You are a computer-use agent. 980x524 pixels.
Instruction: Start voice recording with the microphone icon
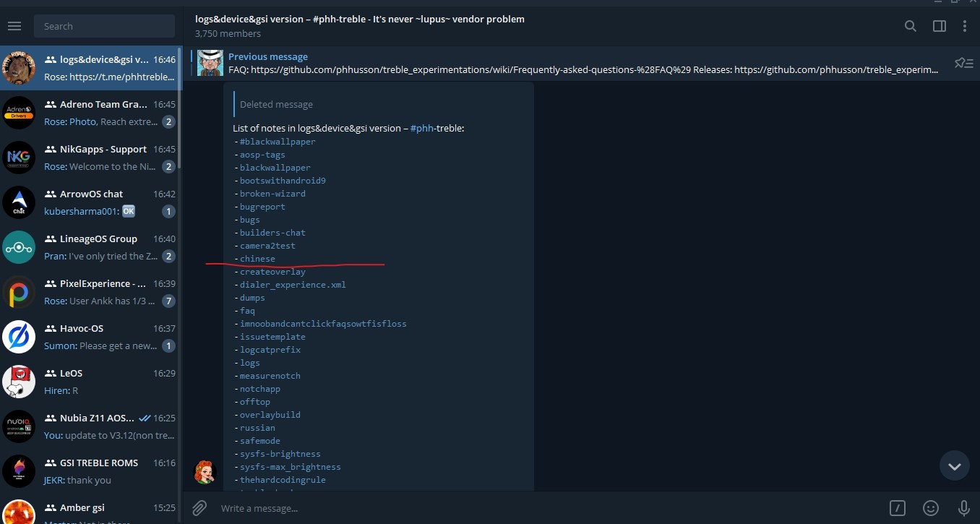(963, 508)
